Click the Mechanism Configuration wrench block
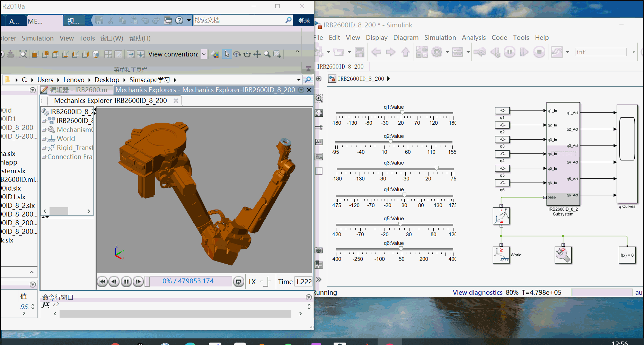 pos(563,255)
